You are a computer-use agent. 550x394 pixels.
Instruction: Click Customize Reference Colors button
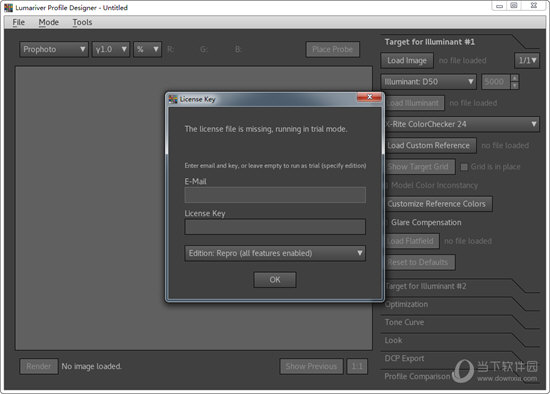tap(438, 204)
